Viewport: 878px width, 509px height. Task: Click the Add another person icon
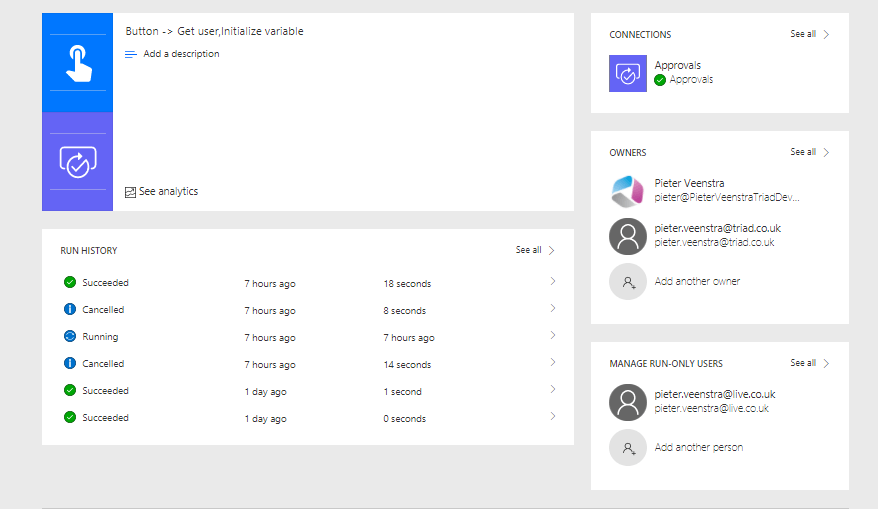[x=628, y=447]
